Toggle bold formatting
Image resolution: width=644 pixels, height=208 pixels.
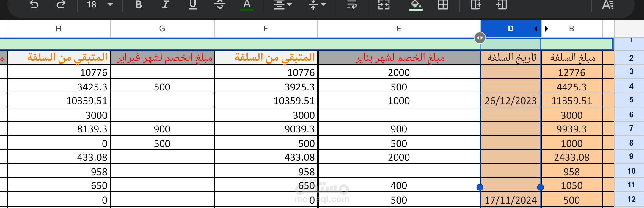tap(138, 5)
